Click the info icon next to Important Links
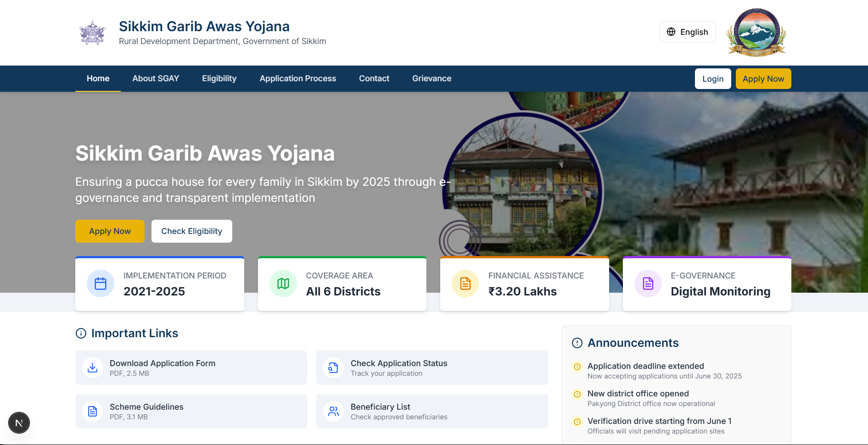The width and height of the screenshot is (868, 445). [81, 334]
